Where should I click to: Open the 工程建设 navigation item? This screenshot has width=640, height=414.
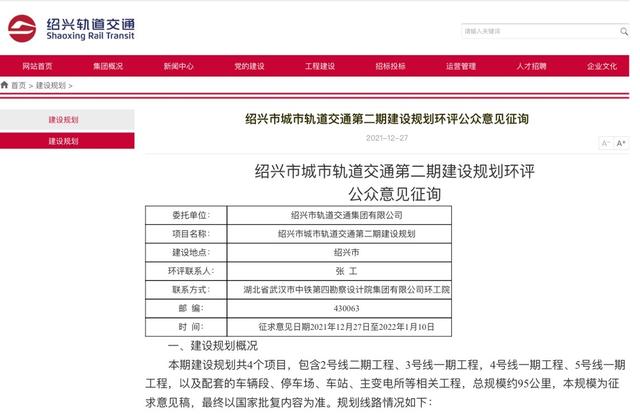coord(320,66)
